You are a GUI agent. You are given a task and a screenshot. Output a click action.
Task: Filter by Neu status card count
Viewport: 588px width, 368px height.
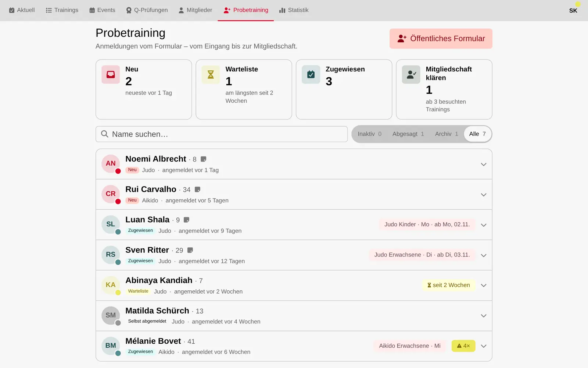tap(144, 89)
